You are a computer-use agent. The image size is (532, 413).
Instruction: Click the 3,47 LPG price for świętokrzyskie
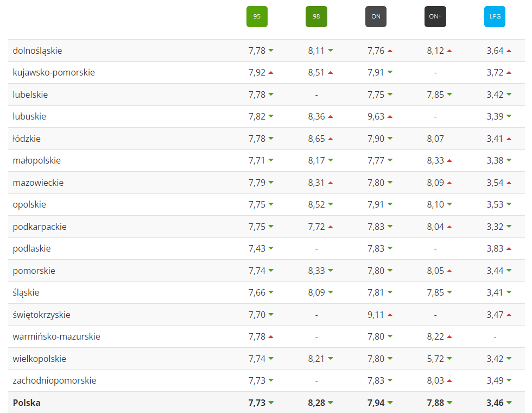tap(495, 315)
